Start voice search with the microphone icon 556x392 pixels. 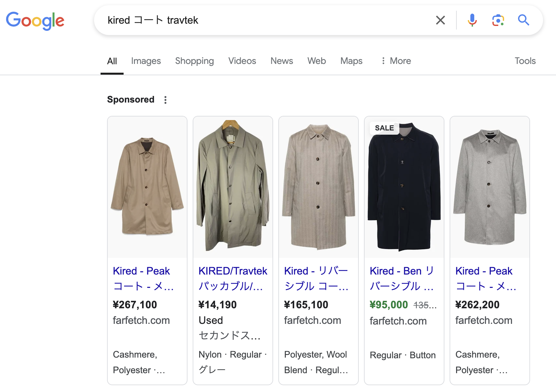(472, 20)
